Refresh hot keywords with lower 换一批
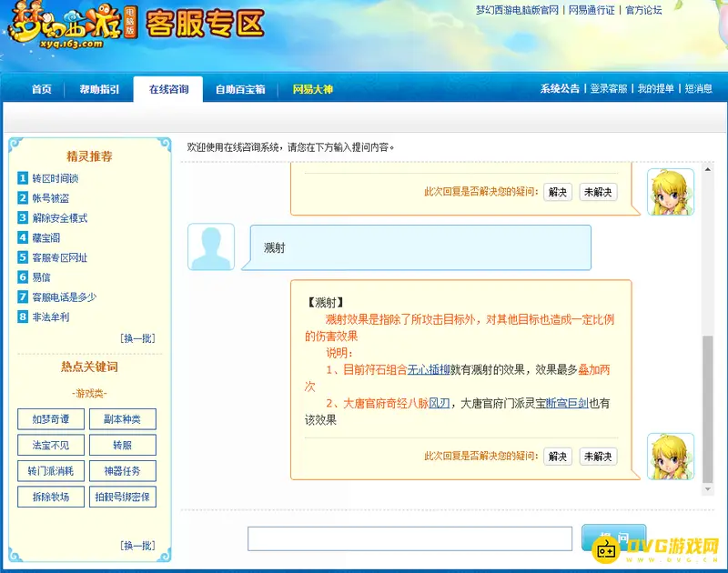728x573 pixels. click(x=137, y=545)
